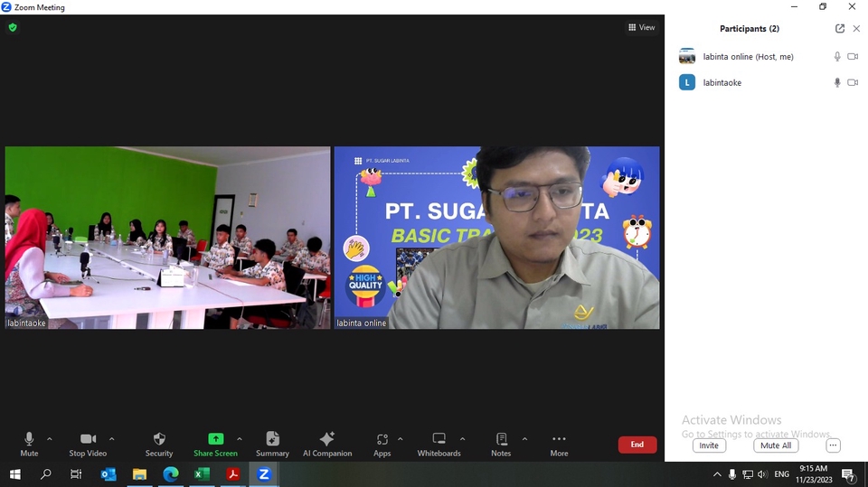868x487 pixels.
Task: Check the green encryption shield icon
Action: point(13,27)
